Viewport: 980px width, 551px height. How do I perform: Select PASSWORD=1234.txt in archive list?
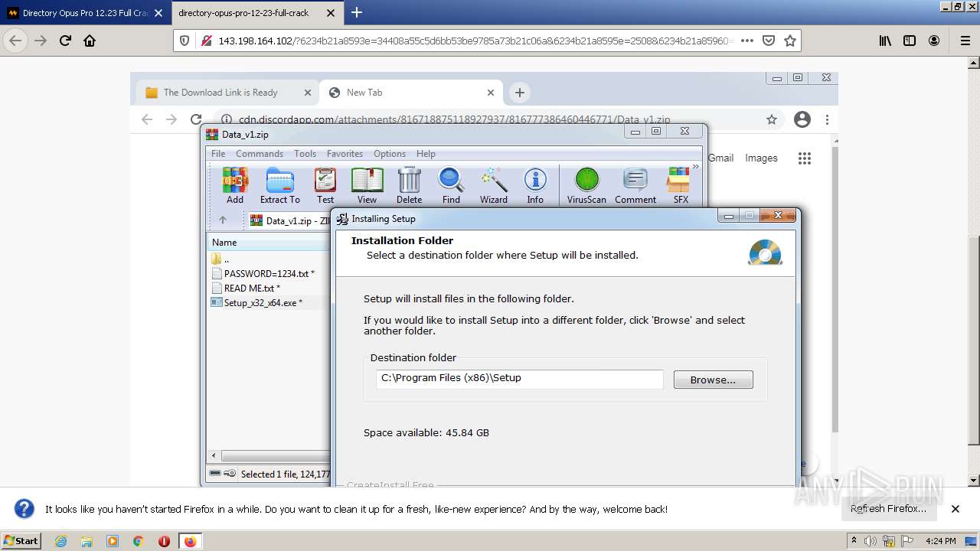pyautogui.click(x=269, y=273)
